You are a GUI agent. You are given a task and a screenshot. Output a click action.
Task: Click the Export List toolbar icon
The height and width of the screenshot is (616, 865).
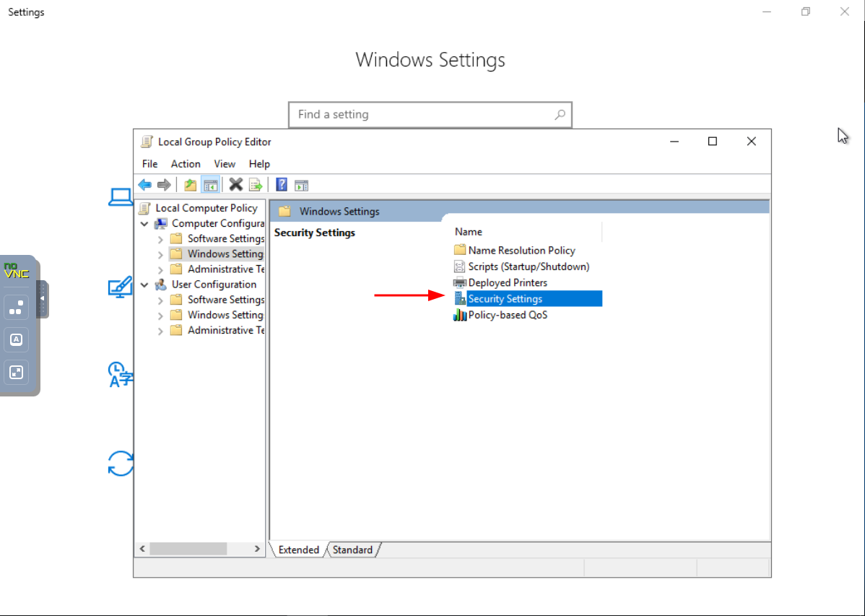pyautogui.click(x=256, y=185)
